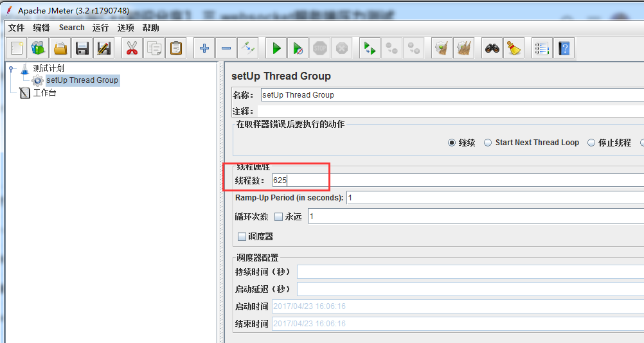Select 测试计划 in the tree
Viewport: 644px width, 343px height.
tap(48, 68)
